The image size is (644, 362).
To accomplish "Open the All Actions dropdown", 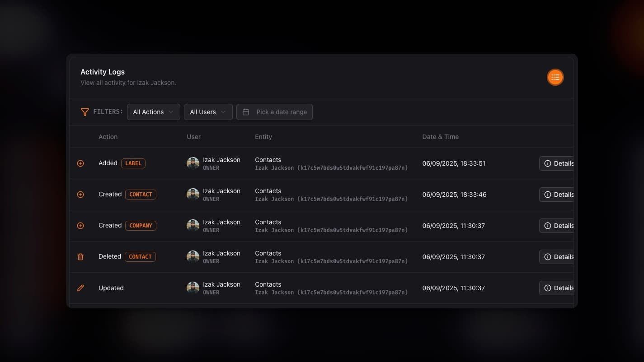I will tap(153, 111).
